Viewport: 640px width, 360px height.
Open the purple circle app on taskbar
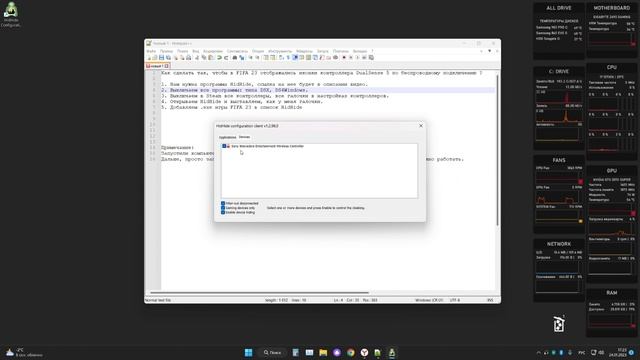point(337,352)
